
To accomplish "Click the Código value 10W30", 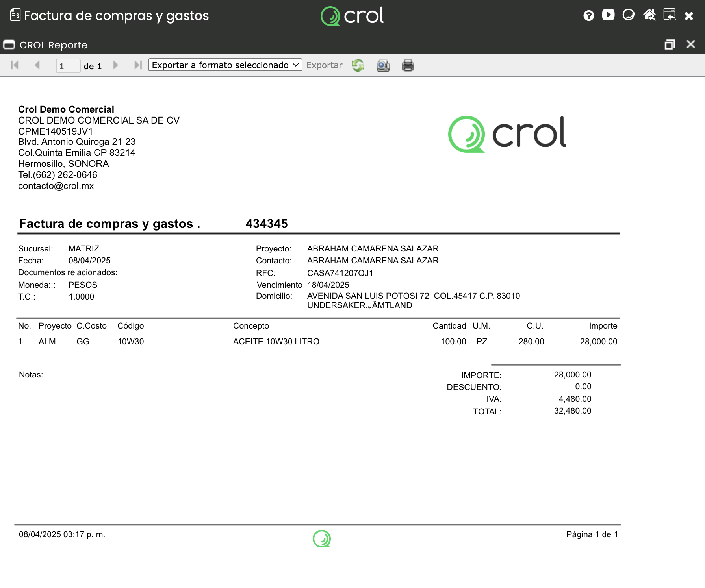I will (x=131, y=342).
